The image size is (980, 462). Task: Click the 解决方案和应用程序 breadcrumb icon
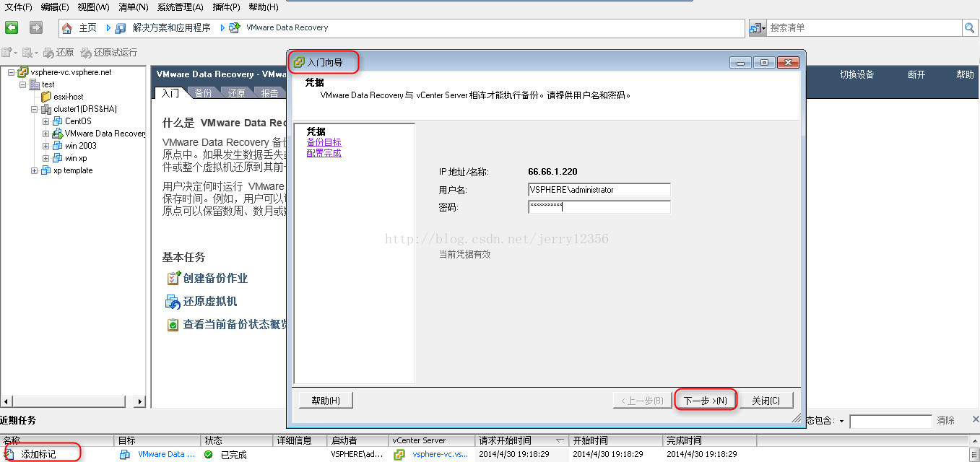coord(120,28)
